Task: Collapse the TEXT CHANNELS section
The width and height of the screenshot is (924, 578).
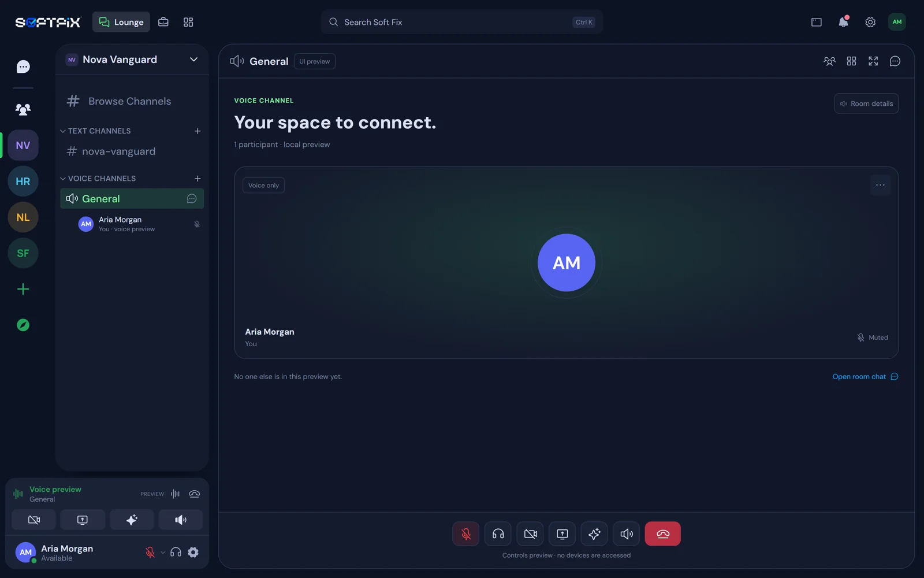Action: coord(96,131)
